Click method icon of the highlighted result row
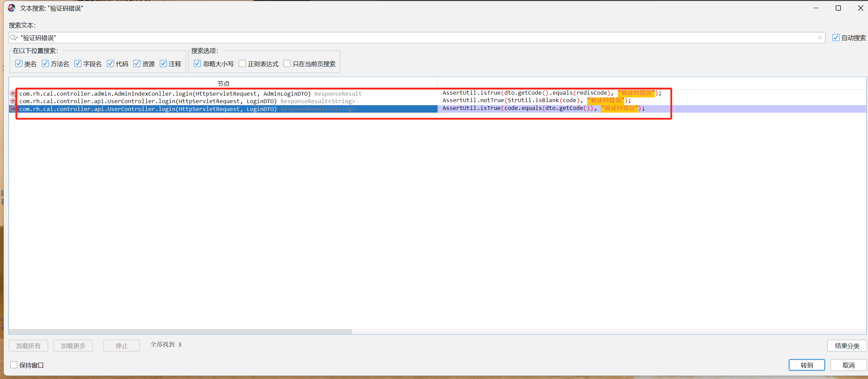 (13, 109)
